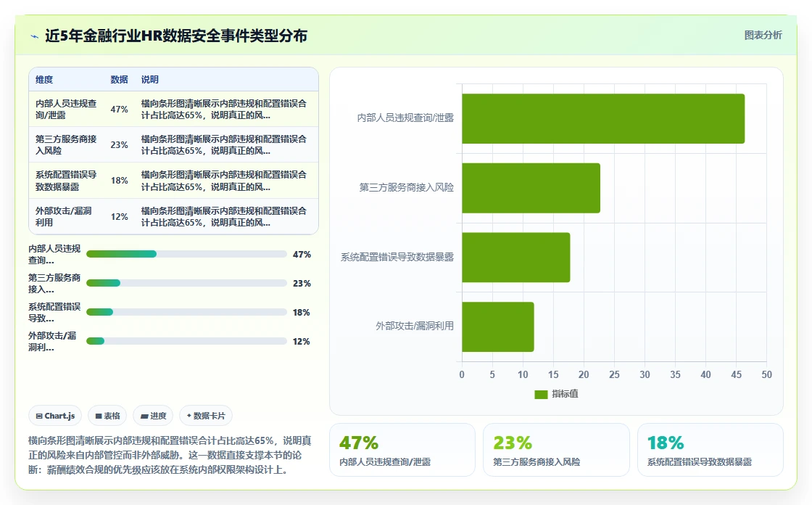Open the 18% 系统配置错误导致数据暴露 stat card

[710, 450]
